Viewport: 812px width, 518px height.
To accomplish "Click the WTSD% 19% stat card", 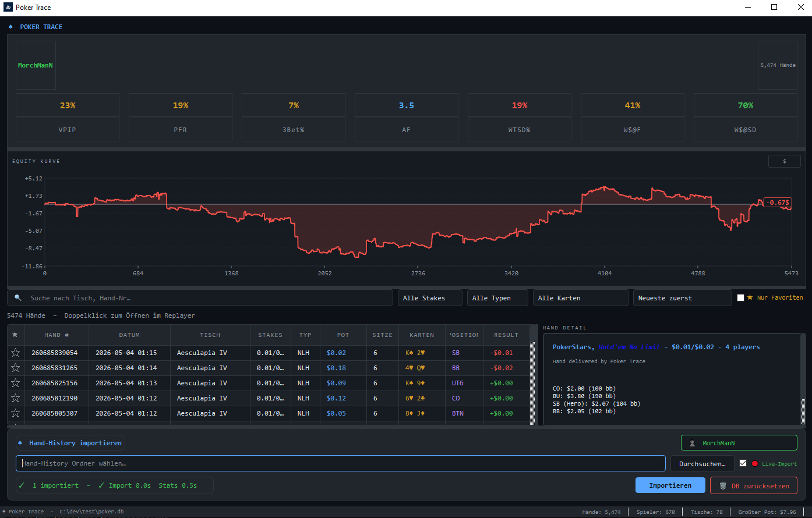I will click(x=520, y=117).
